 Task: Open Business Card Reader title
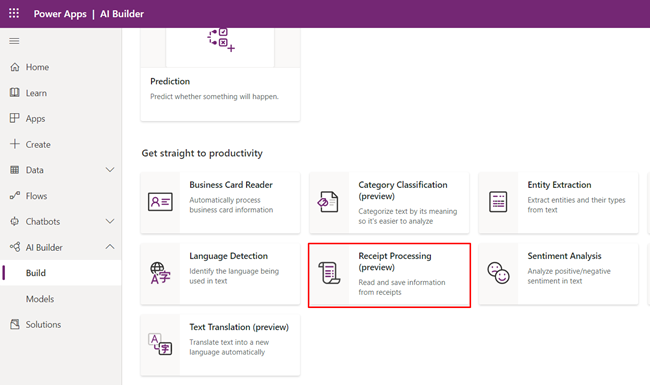pyautogui.click(x=231, y=185)
